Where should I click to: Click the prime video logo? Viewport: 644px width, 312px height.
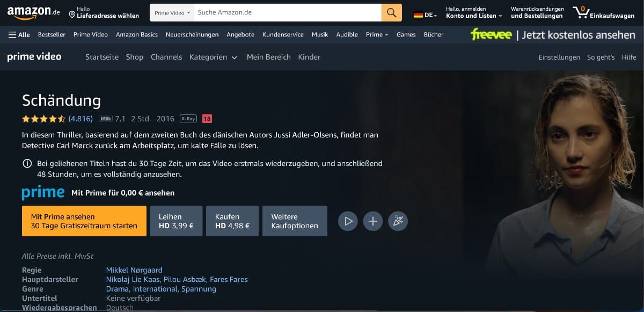pos(34,57)
